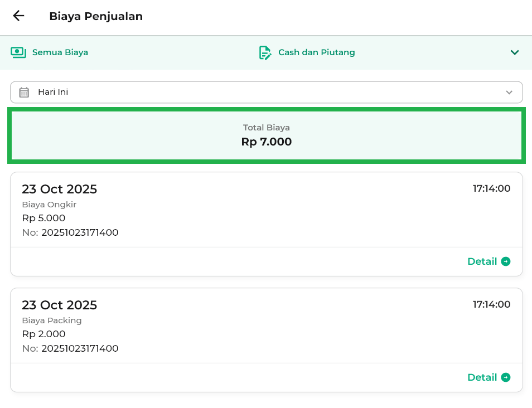Click the Rp 7.000 total amount

267,142
